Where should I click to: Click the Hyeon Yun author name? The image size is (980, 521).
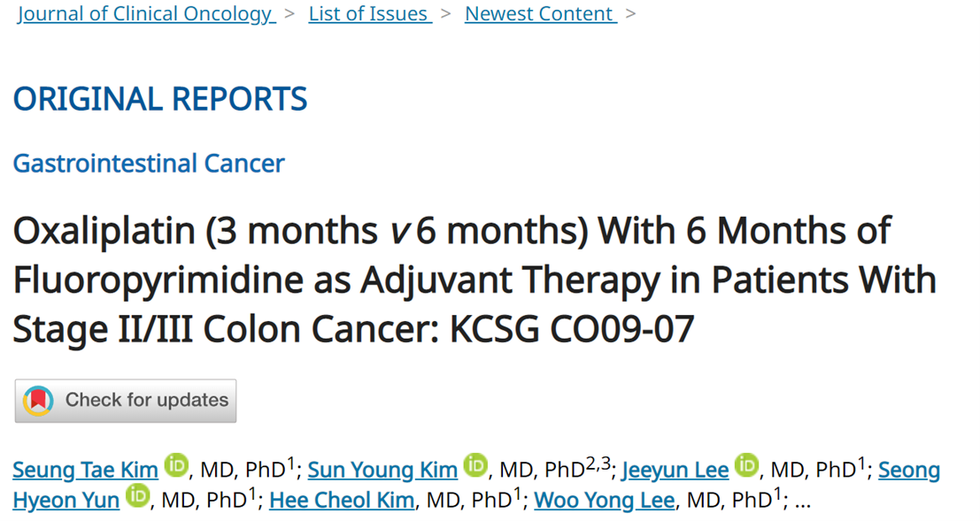[66, 501]
